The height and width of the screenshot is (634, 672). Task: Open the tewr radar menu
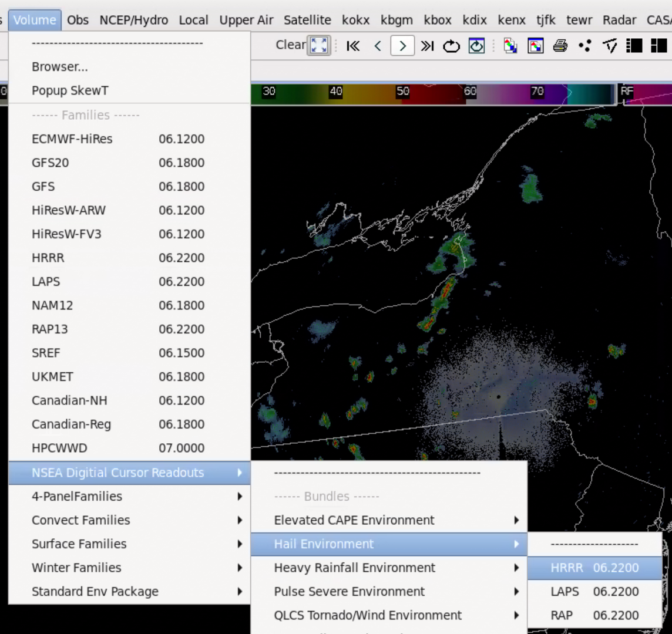click(x=579, y=20)
